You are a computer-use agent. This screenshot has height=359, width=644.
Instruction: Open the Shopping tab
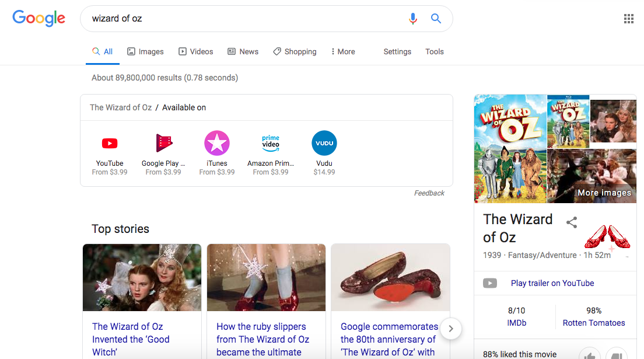pos(295,52)
